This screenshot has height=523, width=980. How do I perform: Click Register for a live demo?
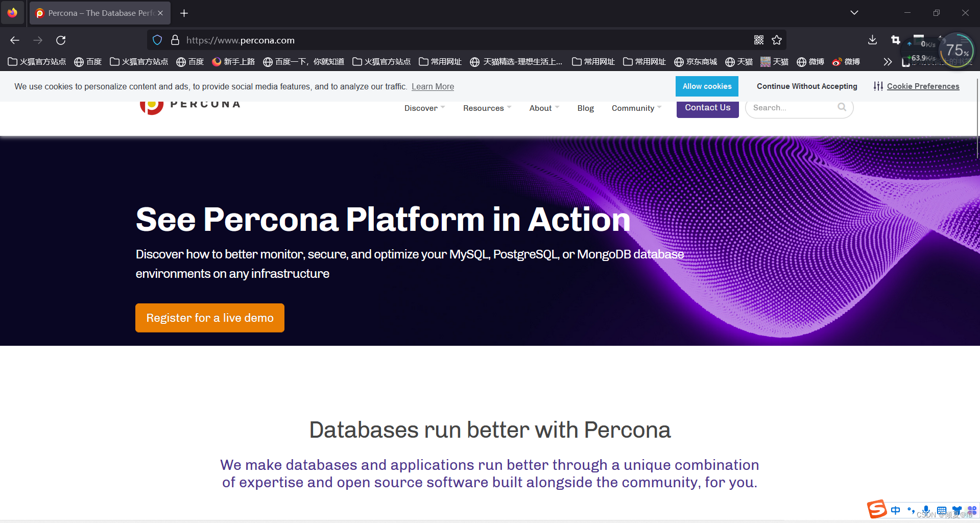point(210,318)
